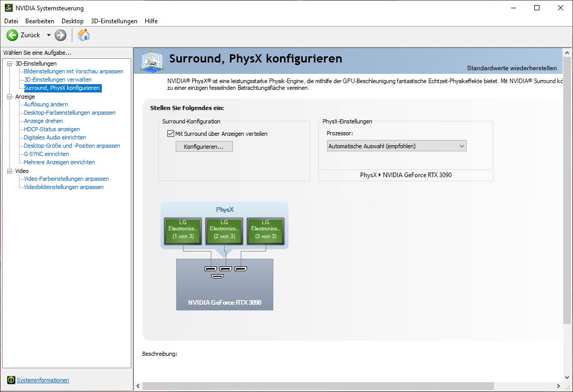Screen dimensions: 573x392
Task: Open the home page house icon
Action: (x=84, y=35)
